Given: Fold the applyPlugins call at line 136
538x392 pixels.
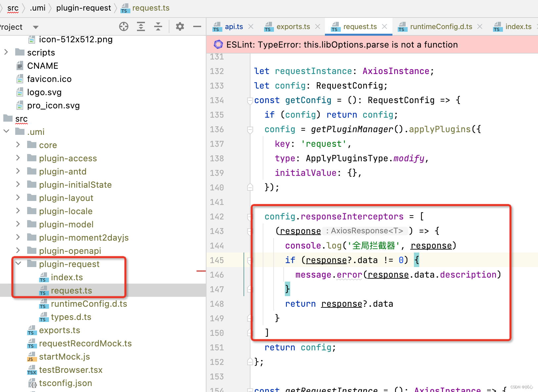Looking at the screenshot, I should tap(250, 130).
